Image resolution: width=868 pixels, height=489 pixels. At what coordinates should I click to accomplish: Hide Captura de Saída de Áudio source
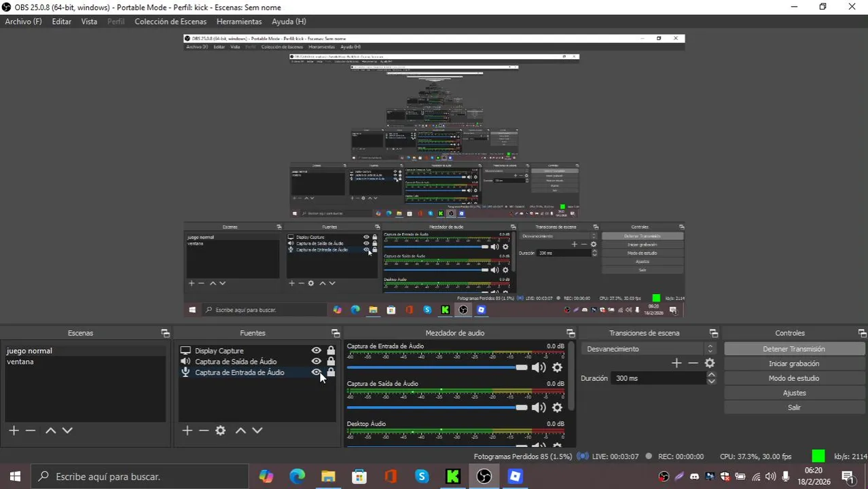[317, 362]
